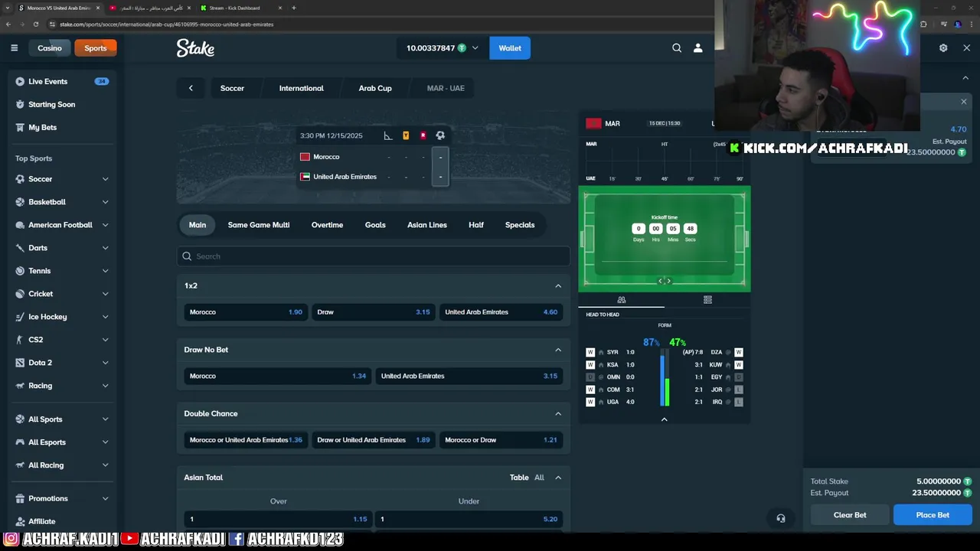The width and height of the screenshot is (980, 551).
Task: Open the Wallet button
Action: point(510,48)
